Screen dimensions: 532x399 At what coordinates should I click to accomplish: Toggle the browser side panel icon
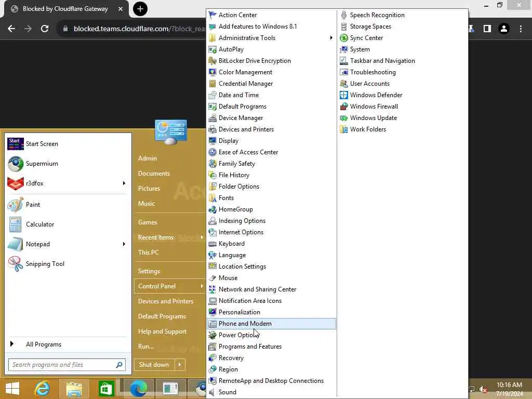487,29
